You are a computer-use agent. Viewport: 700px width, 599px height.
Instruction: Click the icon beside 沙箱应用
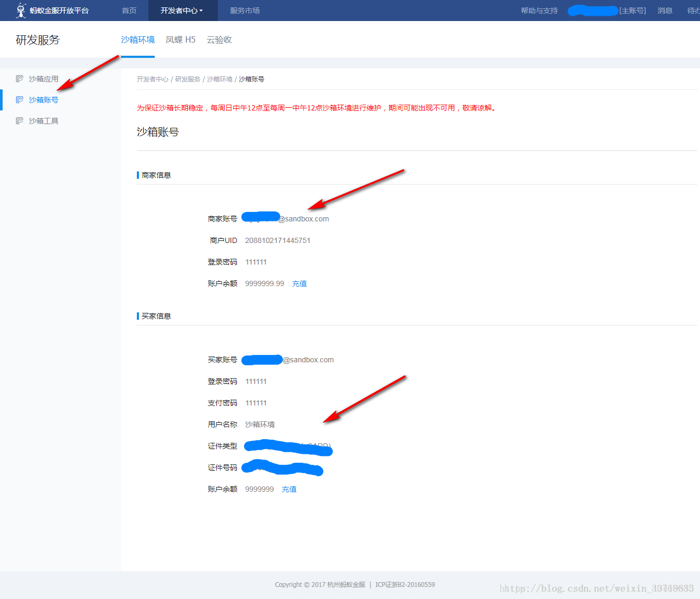[x=19, y=79]
